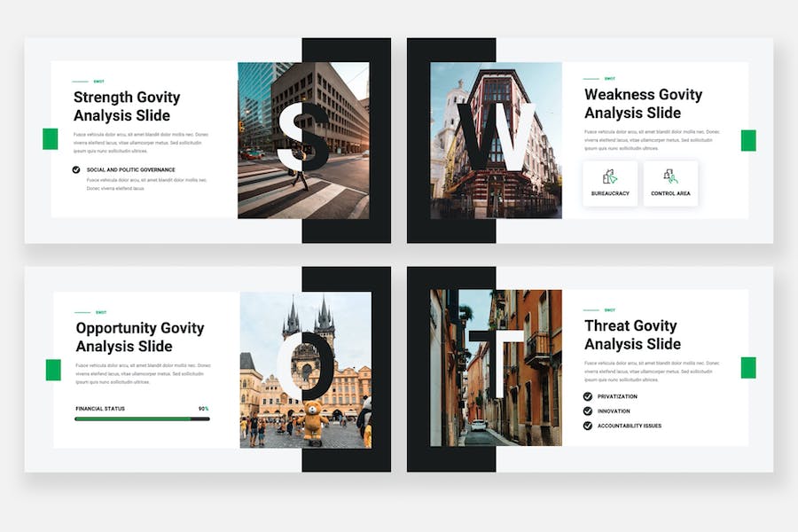This screenshot has height=532, width=798.
Task: Select the Strength Govity Analysis Slide title
Action: point(127,106)
